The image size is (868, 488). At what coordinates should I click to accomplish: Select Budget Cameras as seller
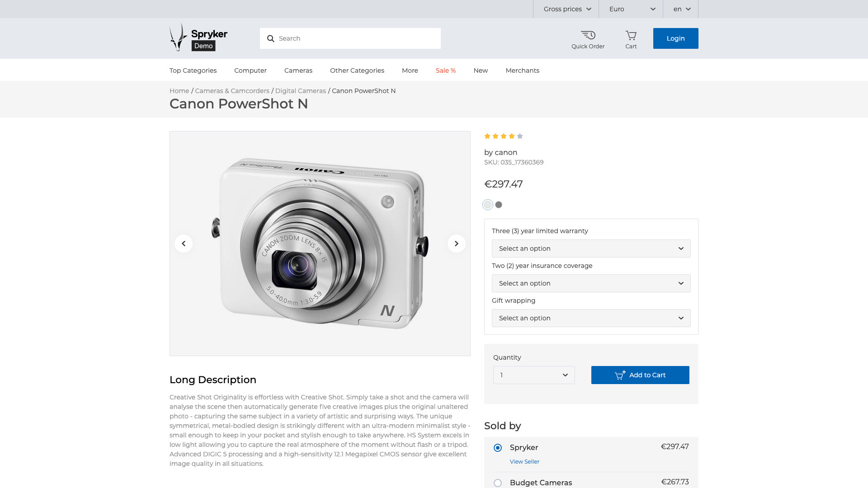tap(498, 483)
